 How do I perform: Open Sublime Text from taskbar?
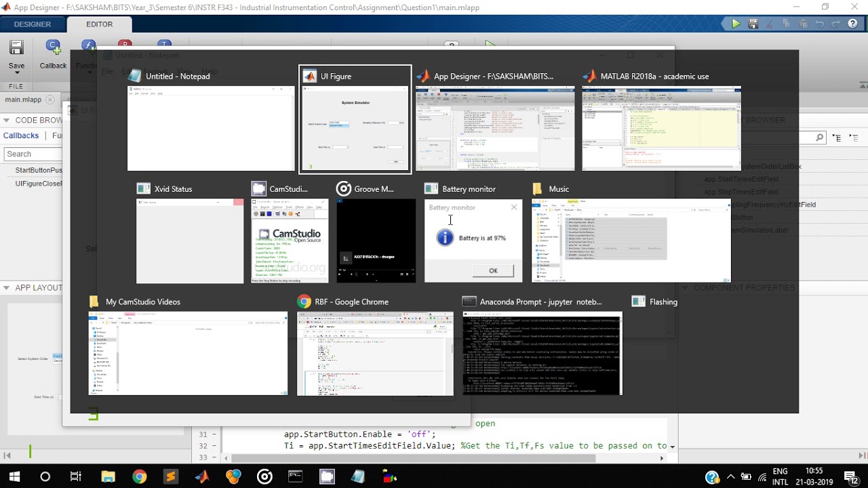pyautogui.click(x=170, y=476)
